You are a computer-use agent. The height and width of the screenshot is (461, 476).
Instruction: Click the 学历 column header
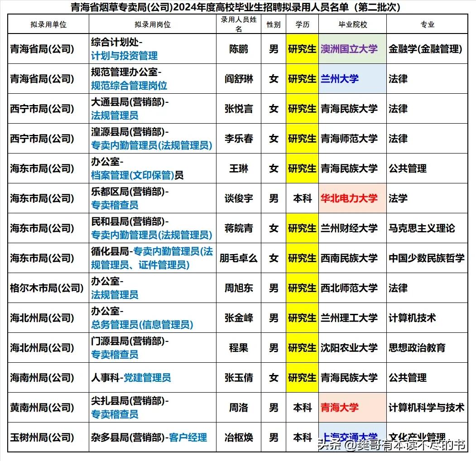point(302,24)
